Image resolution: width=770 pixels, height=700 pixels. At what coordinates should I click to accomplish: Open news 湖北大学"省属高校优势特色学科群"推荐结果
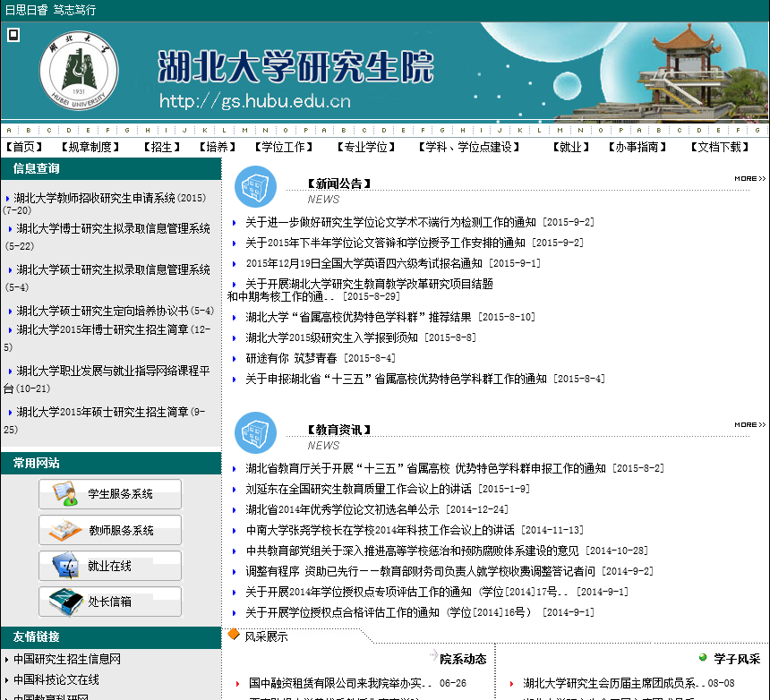coord(358,317)
